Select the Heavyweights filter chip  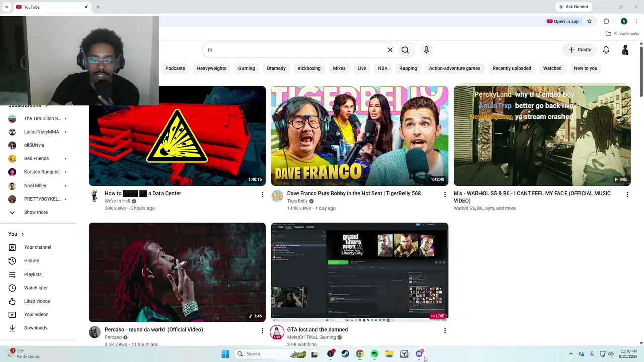click(x=212, y=68)
